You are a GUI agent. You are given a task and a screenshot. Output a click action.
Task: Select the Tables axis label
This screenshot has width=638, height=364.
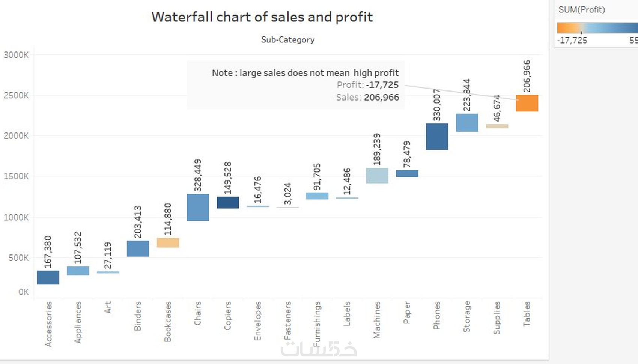coord(527,314)
